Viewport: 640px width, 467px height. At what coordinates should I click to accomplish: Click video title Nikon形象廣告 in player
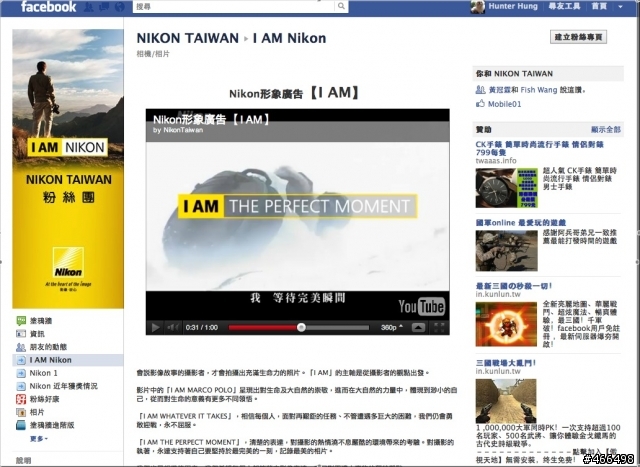[x=211, y=120]
